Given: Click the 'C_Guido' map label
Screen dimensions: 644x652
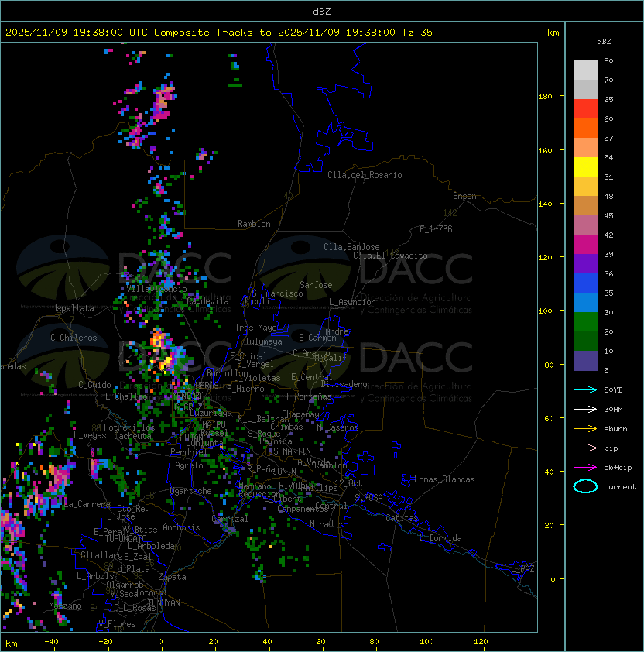Looking at the screenshot, I should point(94,385).
